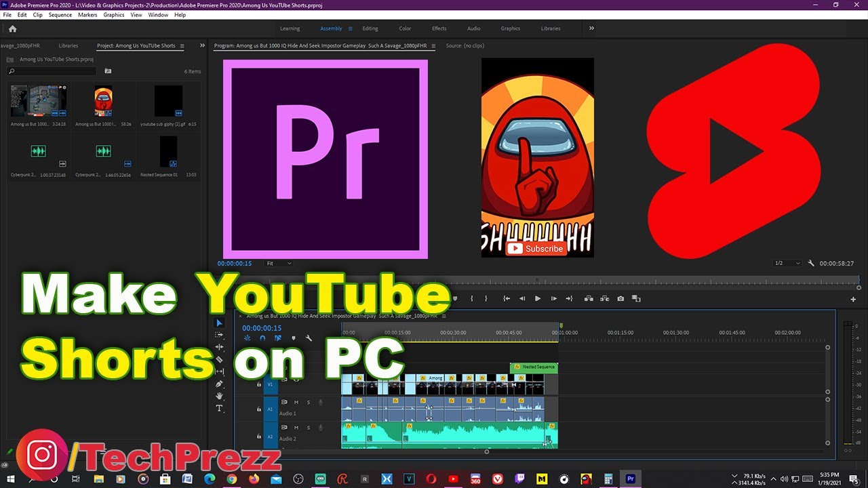The height and width of the screenshot is (488, 868).
Task: Click the Project panel search field
Action: (52, 70)
